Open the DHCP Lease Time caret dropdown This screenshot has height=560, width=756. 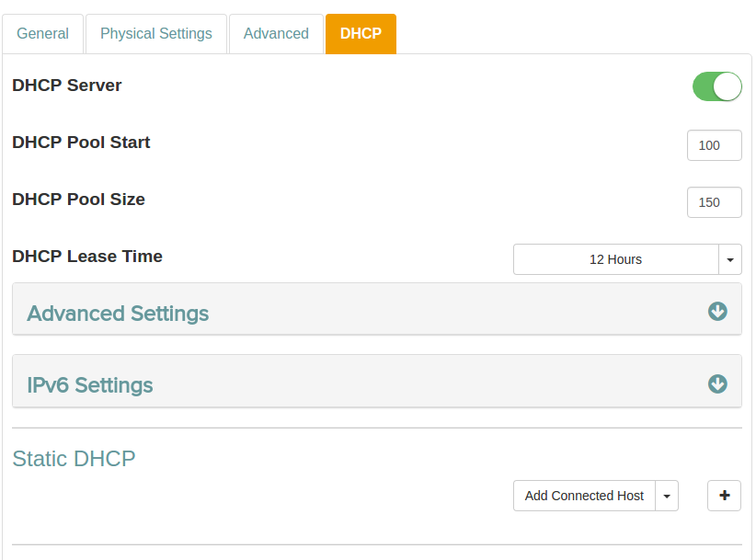pyautogui.click(x=729, y=259)
